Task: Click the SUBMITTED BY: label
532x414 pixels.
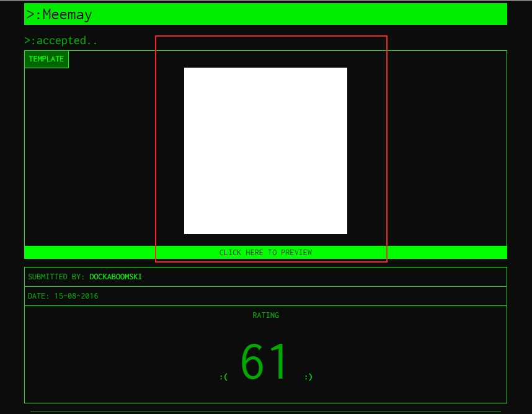Action: tap(56, 277)
